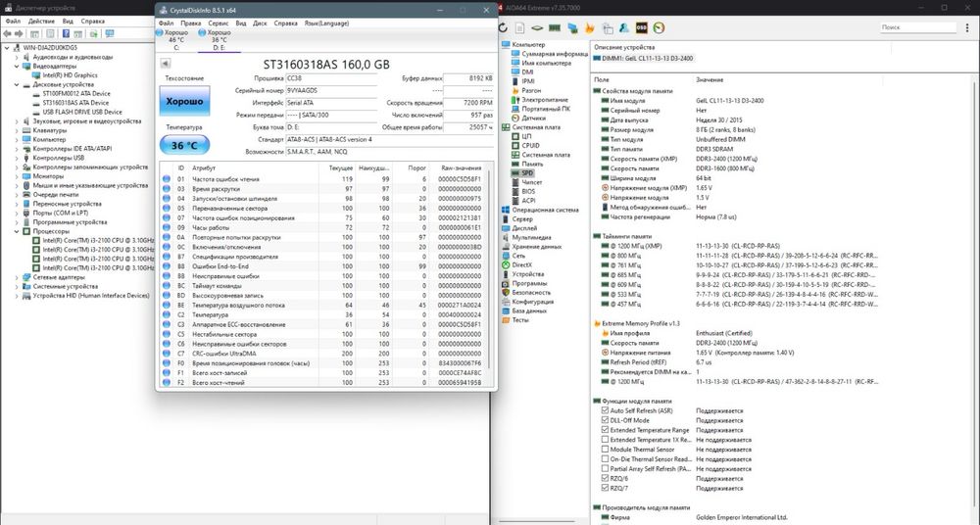
Task: Open Язык(Language) menu in CrystalDiskInfo
Action: click(327, 24)
